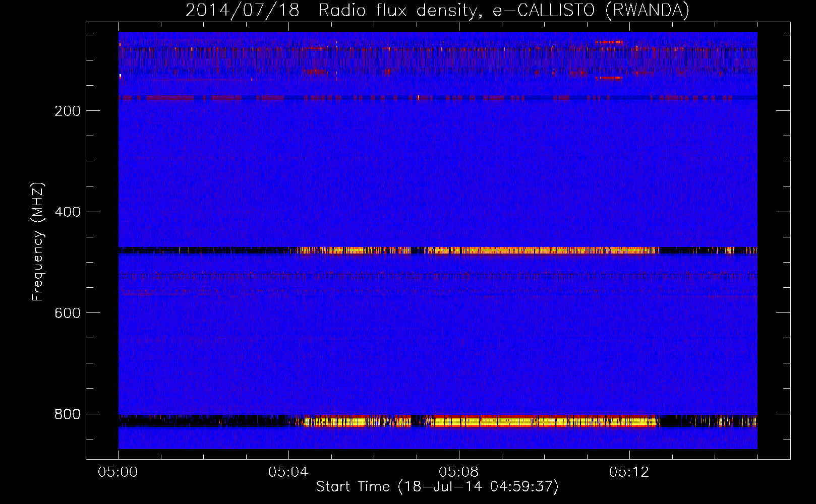Click the 05:12 time tick label
816x504 pixels.
tap(629, 472)
